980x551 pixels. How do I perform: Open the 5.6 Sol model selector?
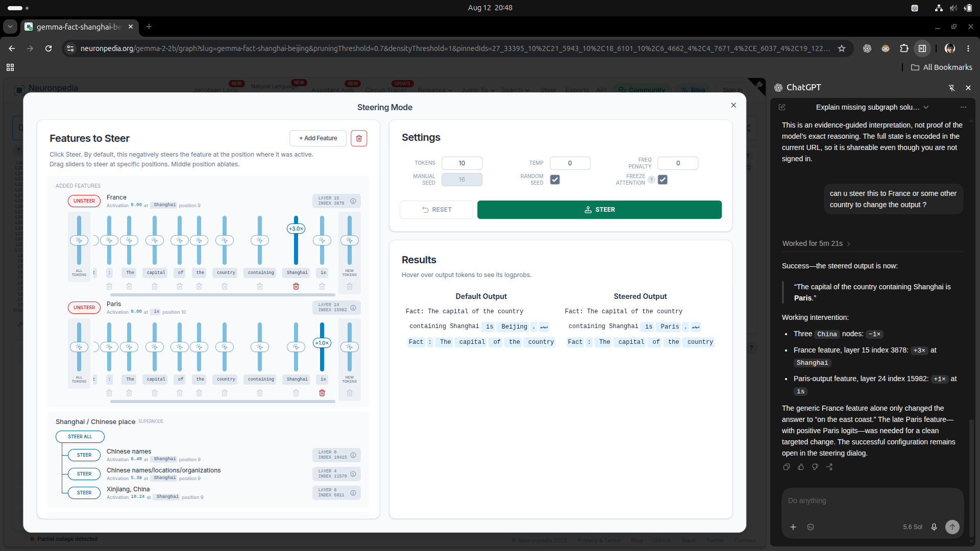pos(913,527)
